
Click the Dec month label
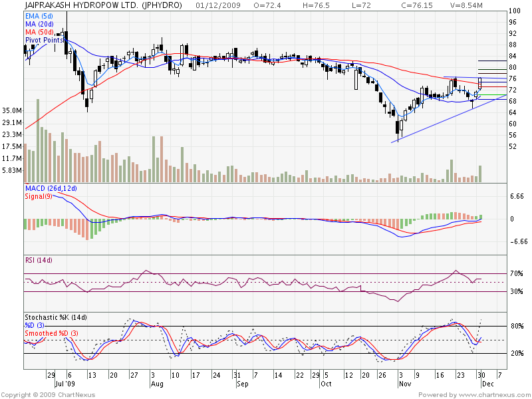click(x=488, y=384)
